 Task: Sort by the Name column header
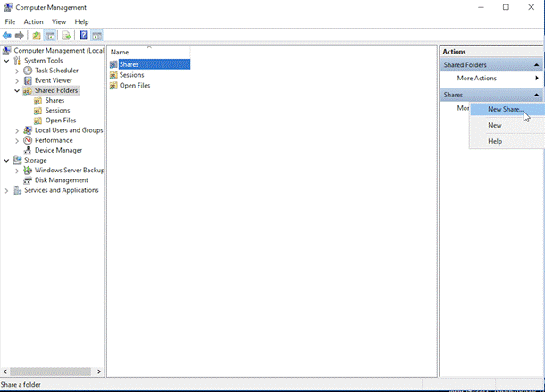point(149,52)
